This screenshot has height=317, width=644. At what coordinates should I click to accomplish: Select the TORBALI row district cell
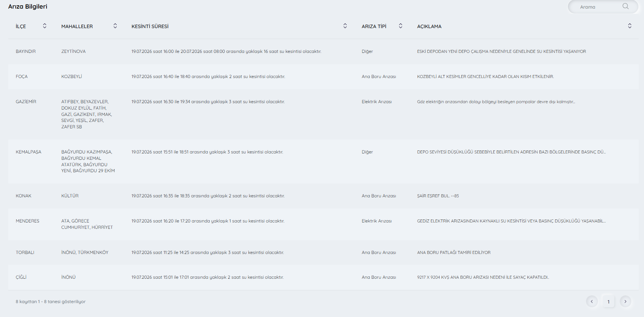coord(25,252)
